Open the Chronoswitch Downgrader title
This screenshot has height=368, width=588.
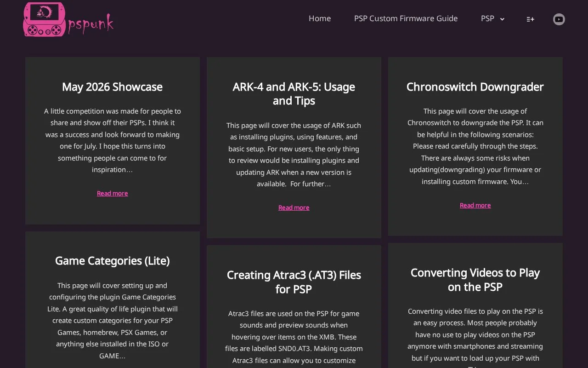[475, 87]
